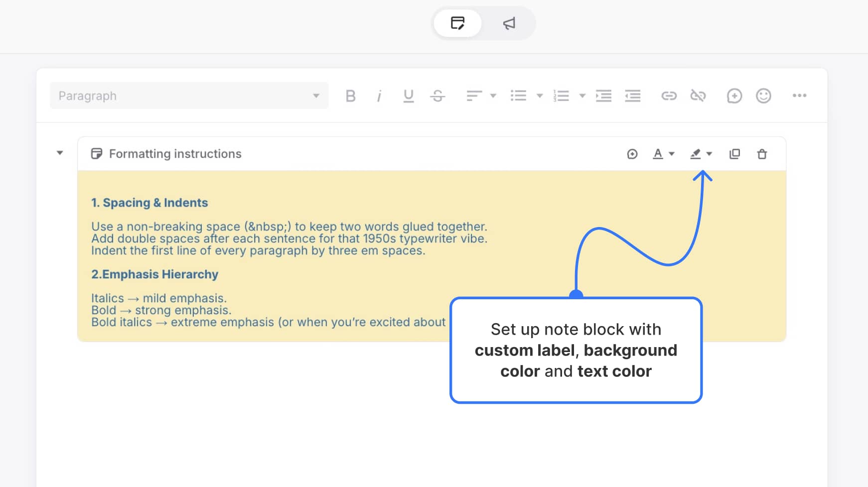Click the Bold strong emphasis line
Screen dimensions: 868x487
point(161,310)
